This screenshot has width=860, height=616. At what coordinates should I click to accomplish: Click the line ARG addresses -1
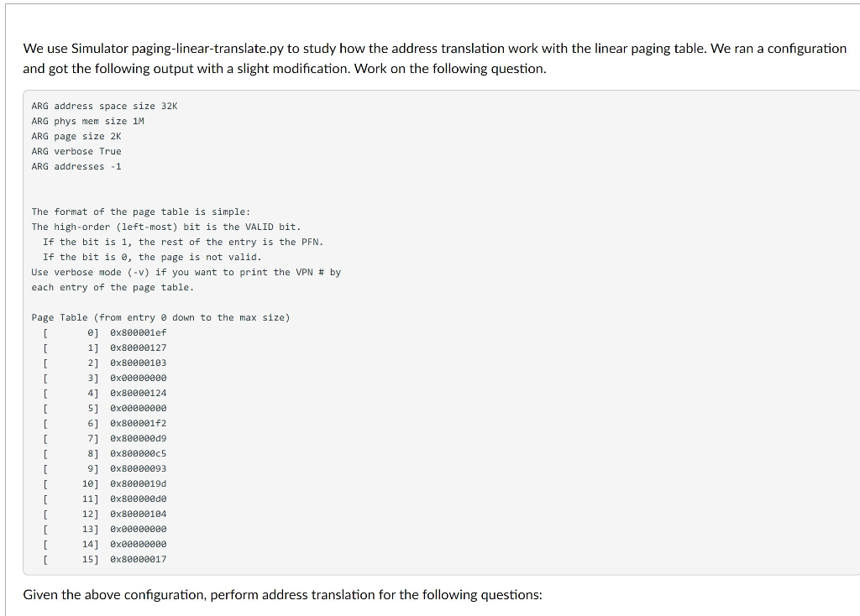79,166
